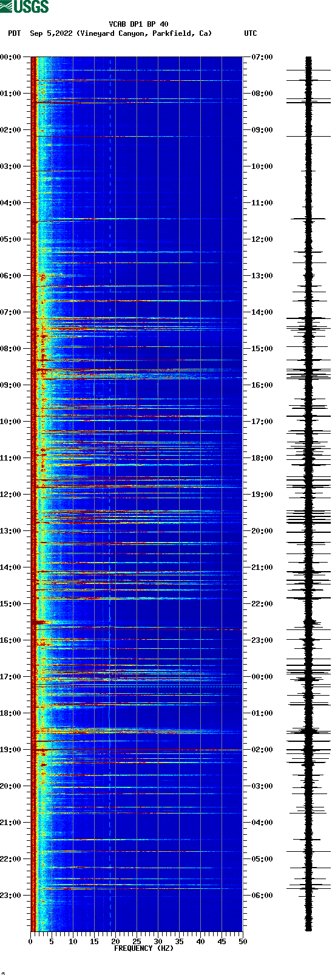Click the seismogram waveform trace on the right

point(308,494)
